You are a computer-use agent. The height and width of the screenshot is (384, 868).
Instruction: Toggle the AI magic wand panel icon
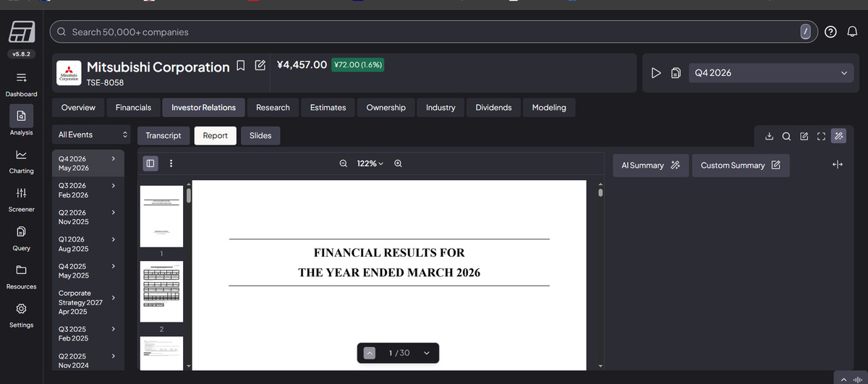(838, 135)
